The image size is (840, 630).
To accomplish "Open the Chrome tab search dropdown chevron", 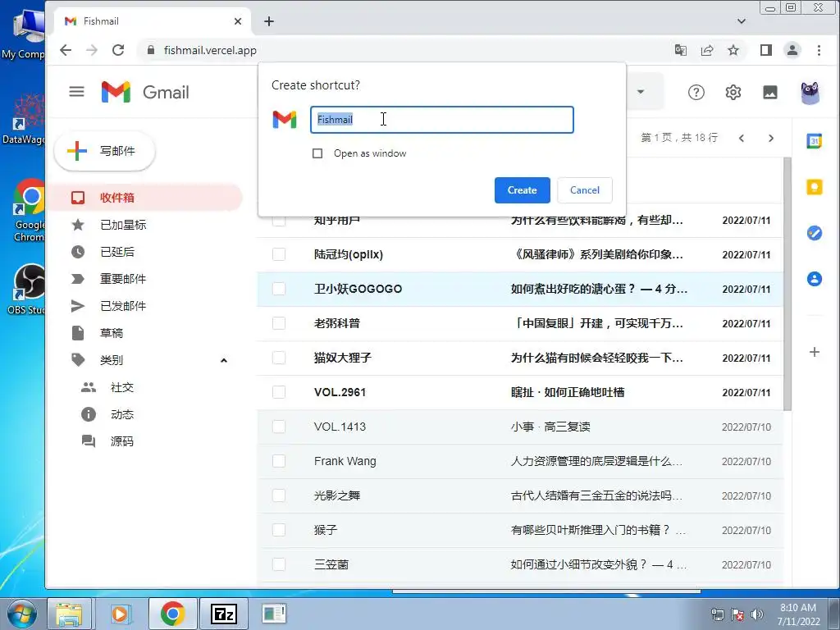I will [742, 21].
